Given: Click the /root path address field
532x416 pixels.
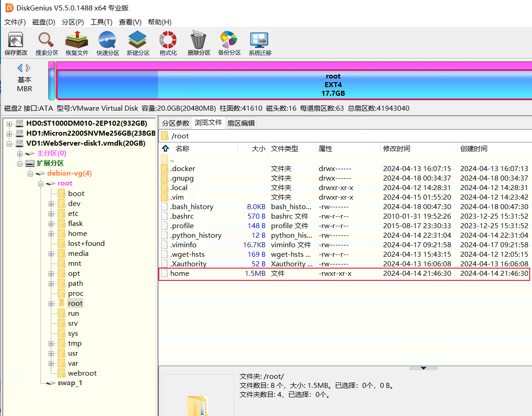Looking at the screenshot, I should click(x=346, y=136).
